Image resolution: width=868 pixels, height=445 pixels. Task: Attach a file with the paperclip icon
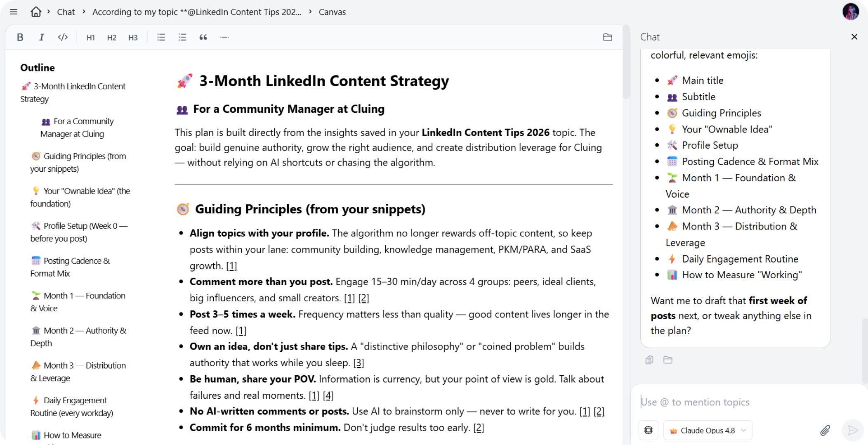pyautogui.click(x=825, y=431)
